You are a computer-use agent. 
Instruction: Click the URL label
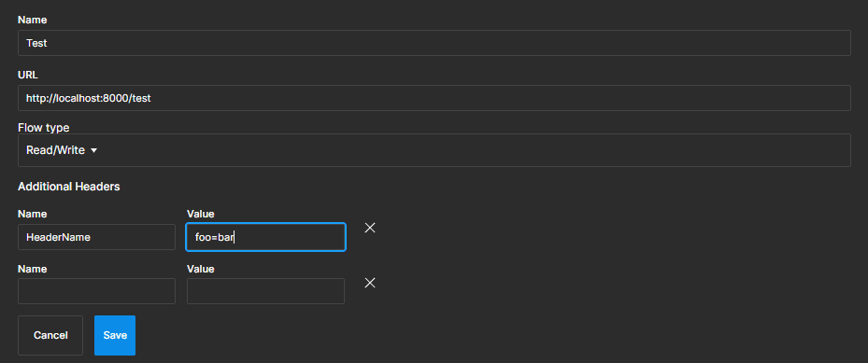pyautogui.click(x=28, y=76)
